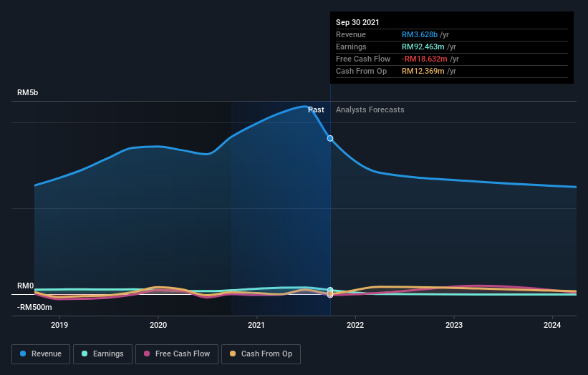
Task: Click the Analysts Forecasts label
Action: 370,109
